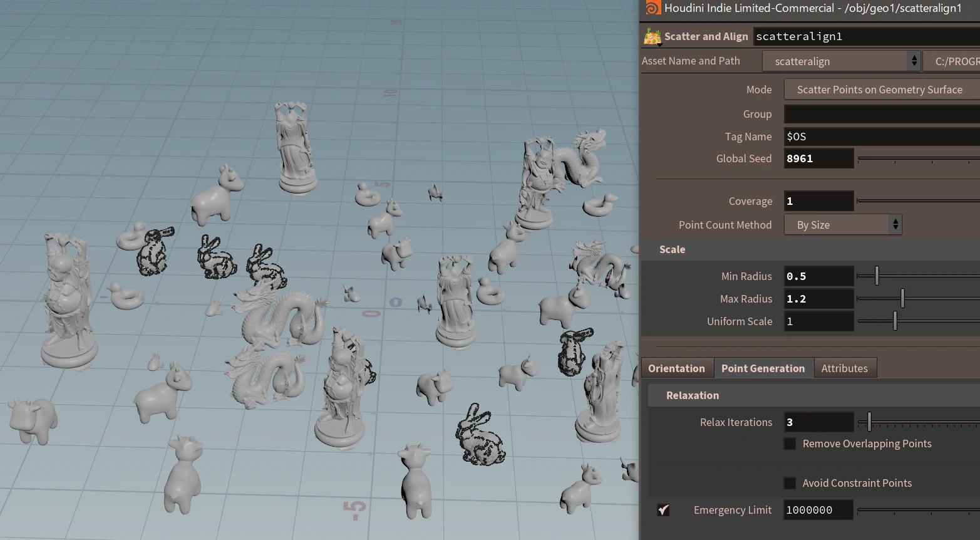Switch to the Orientation tab
Image resolution: width=980 pixels, height=540 pixels.
(x=677, y=368)
